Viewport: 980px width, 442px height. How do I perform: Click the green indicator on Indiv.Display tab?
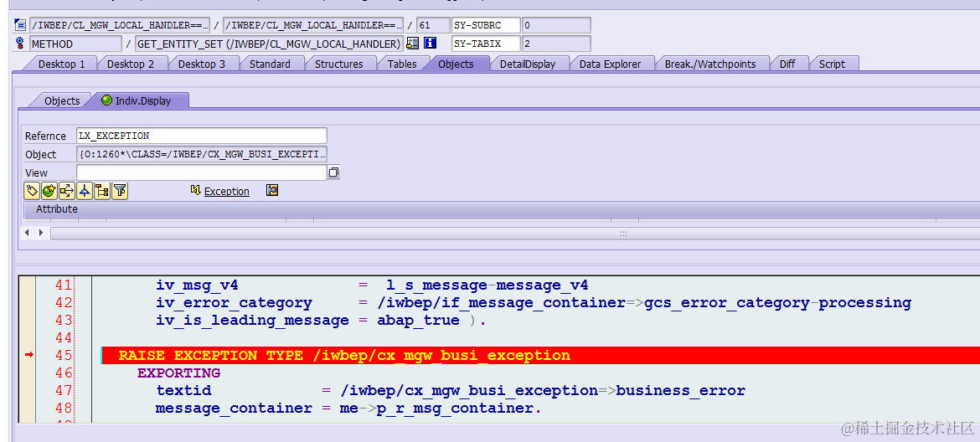tap(107, 100)
